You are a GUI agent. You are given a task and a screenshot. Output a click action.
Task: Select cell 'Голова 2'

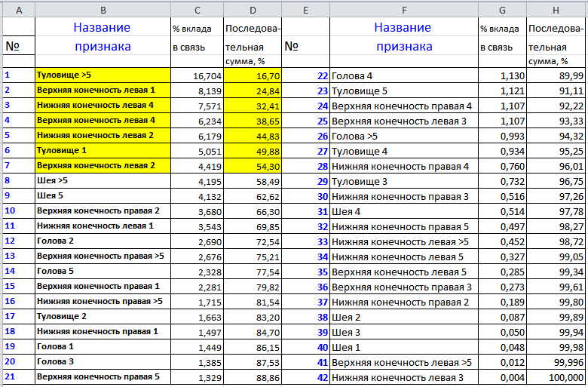tap(103, 241)
